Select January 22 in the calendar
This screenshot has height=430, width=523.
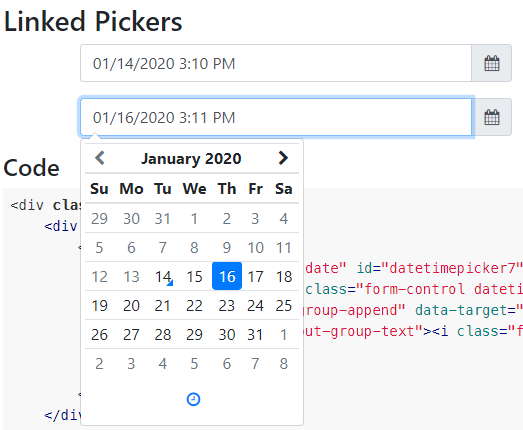pyautogui.click(x=194, y=305)
